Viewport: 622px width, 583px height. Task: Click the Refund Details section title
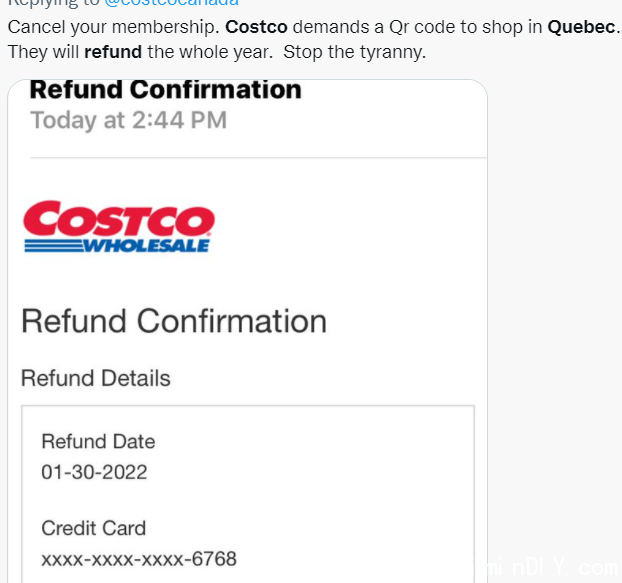(x=96, y=378)
